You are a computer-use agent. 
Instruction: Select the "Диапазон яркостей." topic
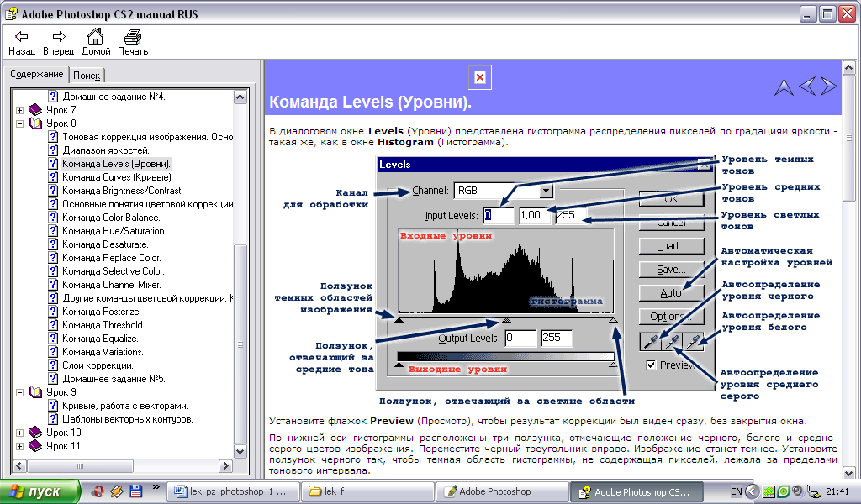tap(106, 150)
